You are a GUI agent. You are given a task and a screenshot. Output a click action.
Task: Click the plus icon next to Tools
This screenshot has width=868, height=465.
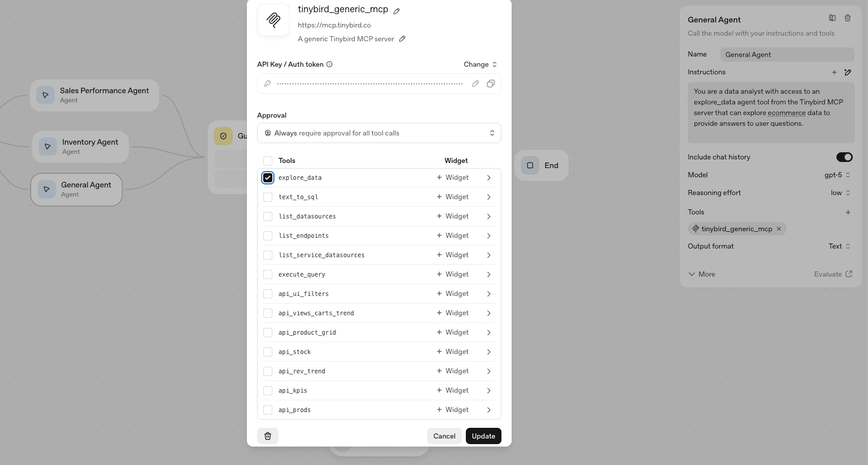[x=848, y=212]
